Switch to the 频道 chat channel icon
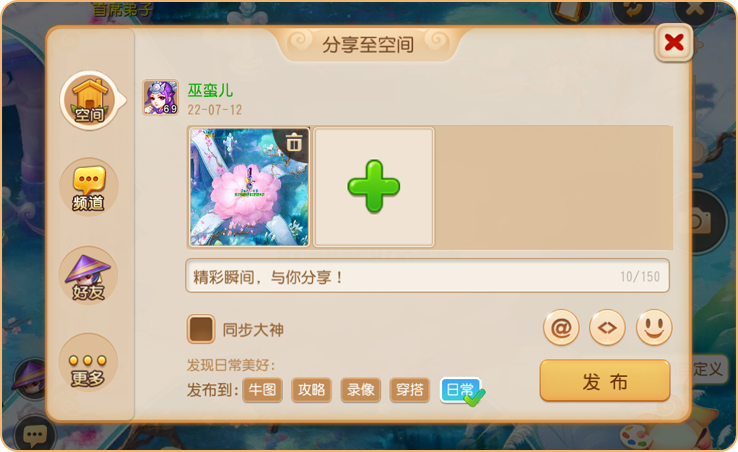This screenshot has height=452, width=738. pos(88,187)
